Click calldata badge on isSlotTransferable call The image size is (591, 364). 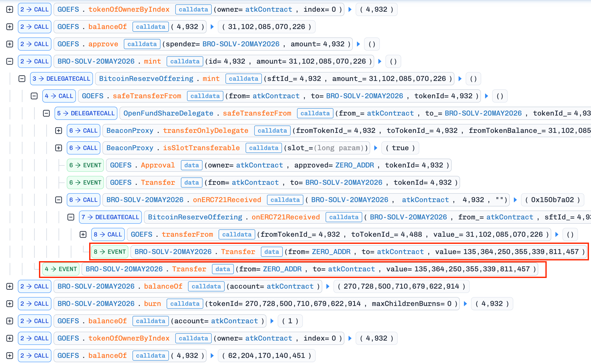pyautogui.click(x=263, y=148)
